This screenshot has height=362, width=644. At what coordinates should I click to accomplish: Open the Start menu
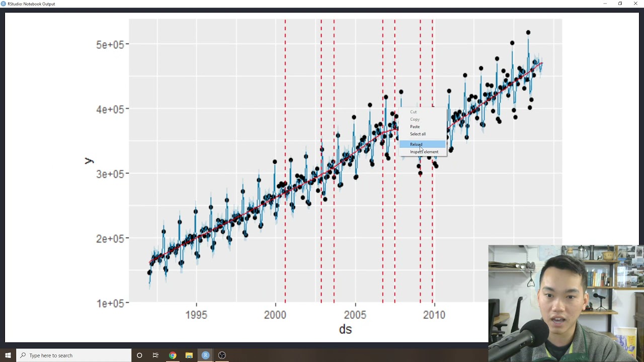pyautogui.click(x=8, y=355)
